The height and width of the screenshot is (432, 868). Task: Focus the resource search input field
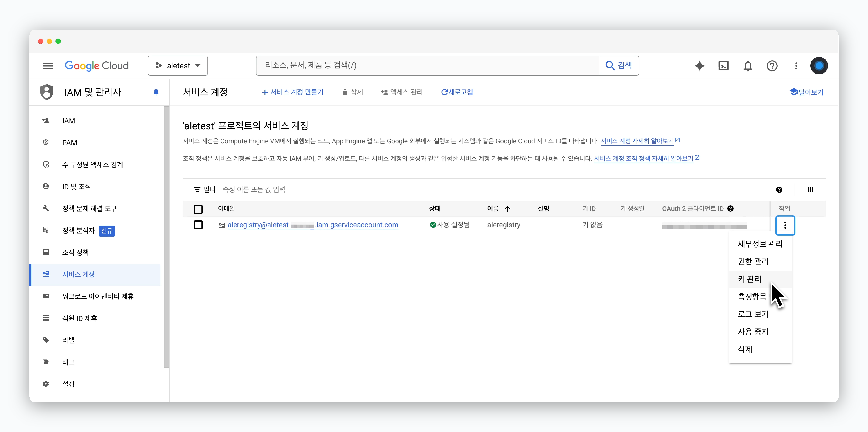[427, 66]
